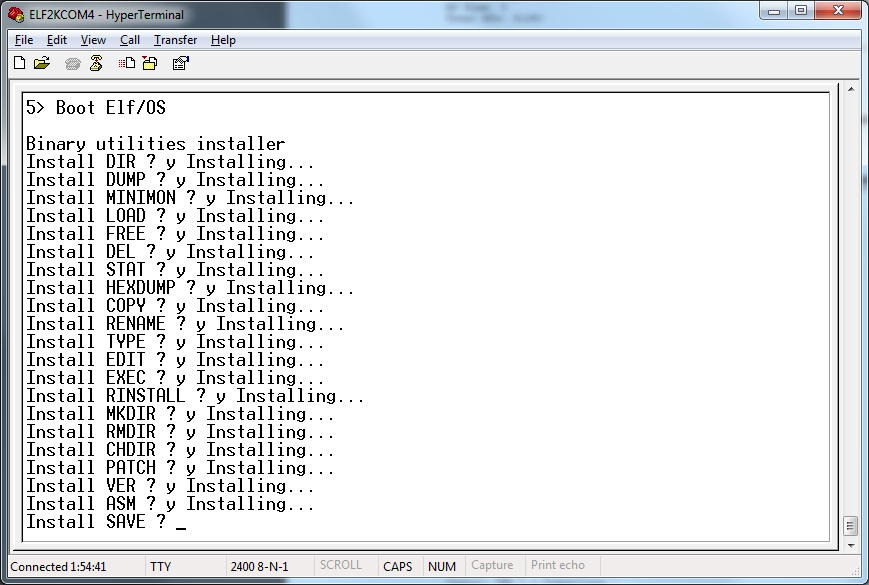
Task: Click the vertical scrollbar thumb
Action: click(x=850, y=525)
